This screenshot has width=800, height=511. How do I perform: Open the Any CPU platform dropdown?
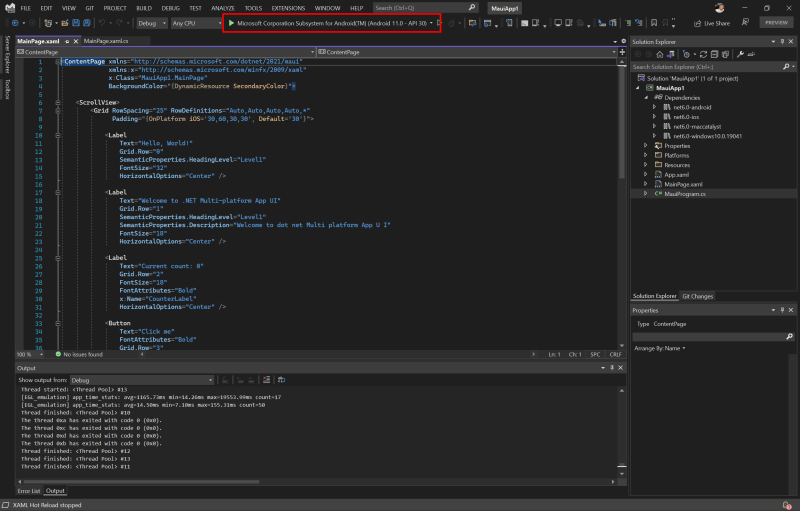pos(196,23)
